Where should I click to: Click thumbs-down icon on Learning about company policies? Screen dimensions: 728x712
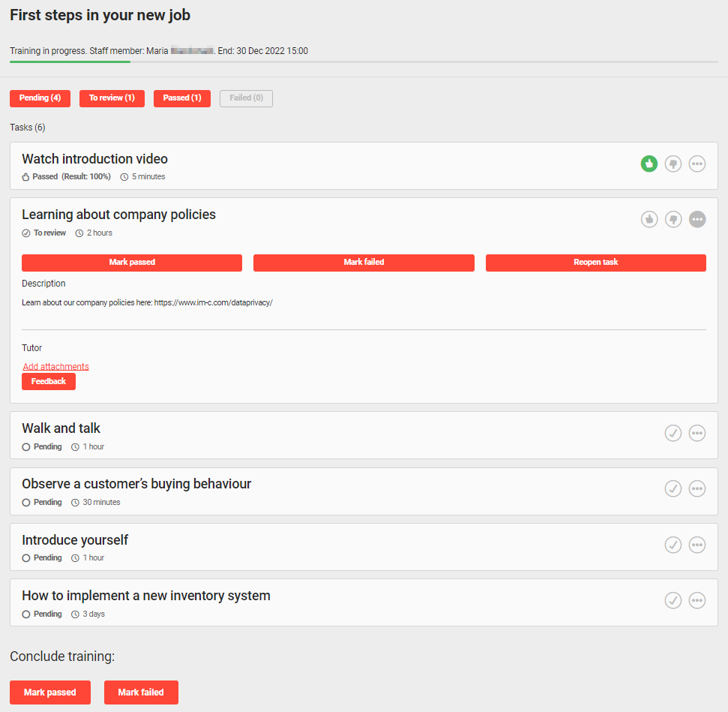(x=673, y=219)
